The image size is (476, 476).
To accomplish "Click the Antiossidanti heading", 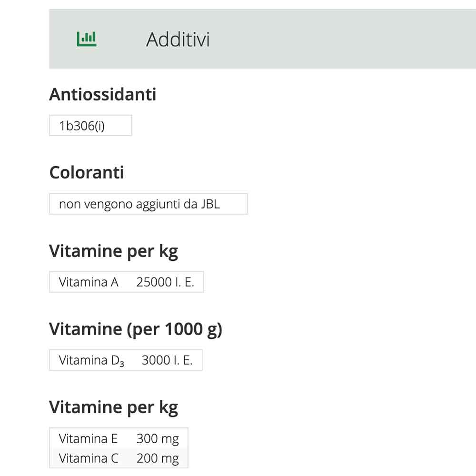I will 103,94.
